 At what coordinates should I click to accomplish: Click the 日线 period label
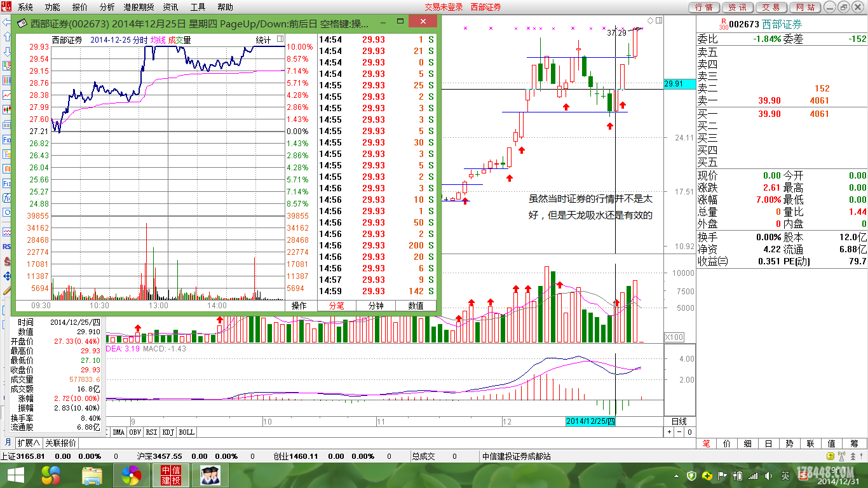(x=679, y=421)
